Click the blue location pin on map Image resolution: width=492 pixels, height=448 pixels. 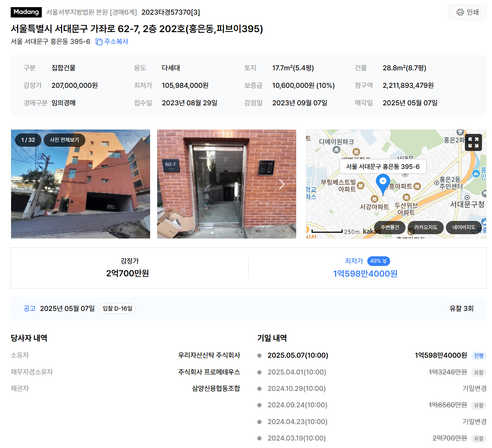pos(383,184)
